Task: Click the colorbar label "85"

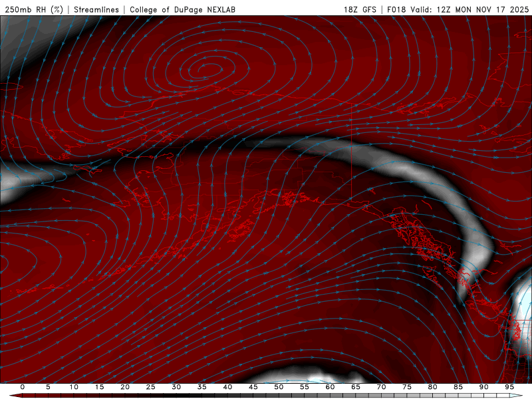Action: (x=458, y=387)
